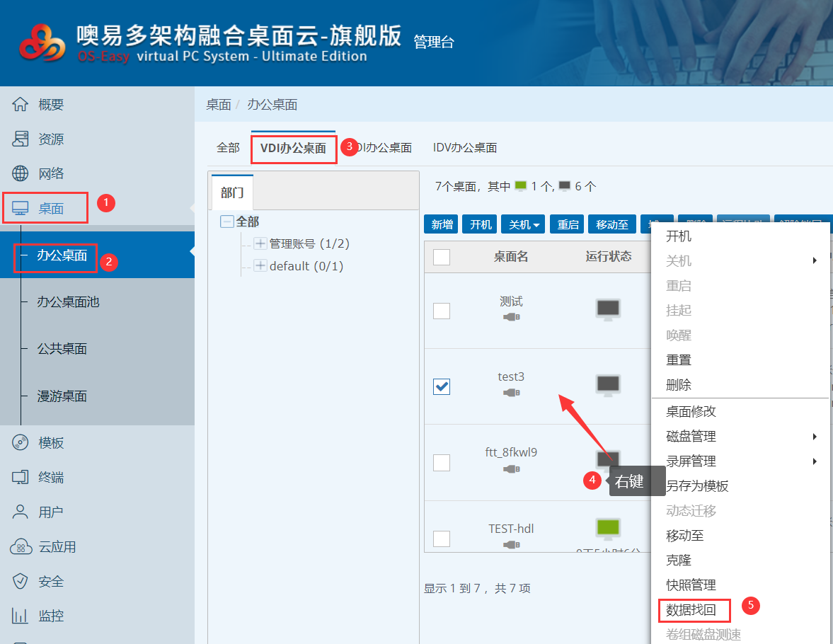Open 办公桌面池 in the sidebar
Viewport: 833px width, 644px height.
(x=68, y=302)
